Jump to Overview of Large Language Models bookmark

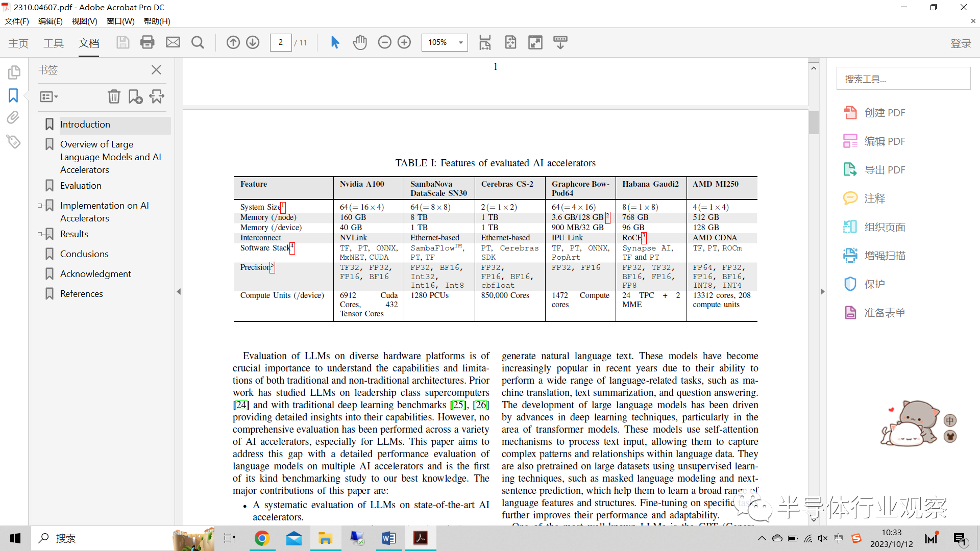(x=111, y=157)
